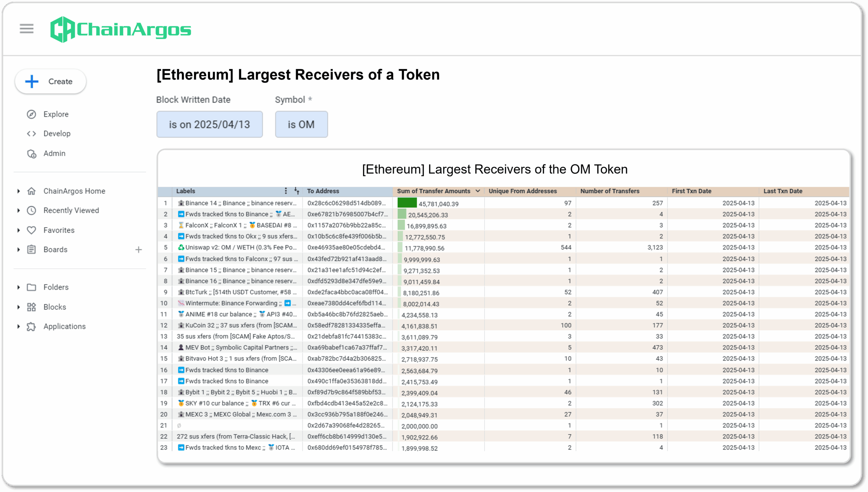Image resolution: width=868 pixels, height=492 pixels.
Task: Click the KuCoin 32 building icon in row 12
Action: pyautogui.click(x=181, y=325)
